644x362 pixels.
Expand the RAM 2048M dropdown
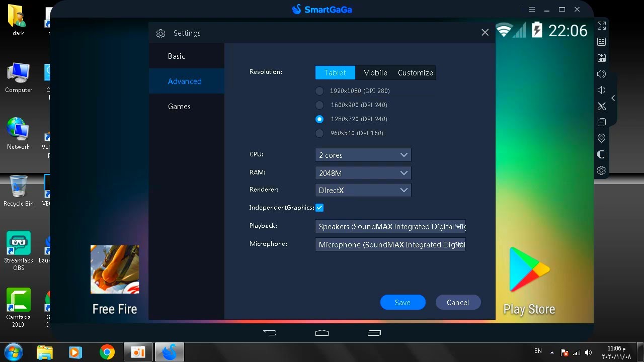(x=363, y=173)
